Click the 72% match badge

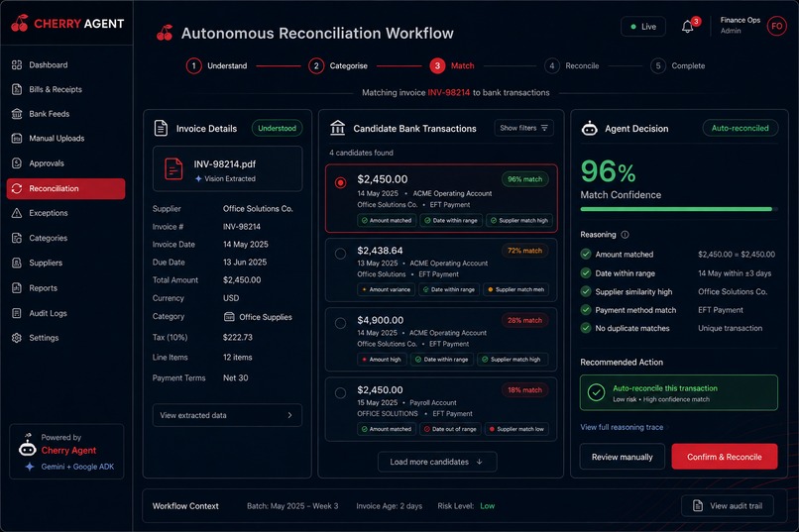click(524, 251)
